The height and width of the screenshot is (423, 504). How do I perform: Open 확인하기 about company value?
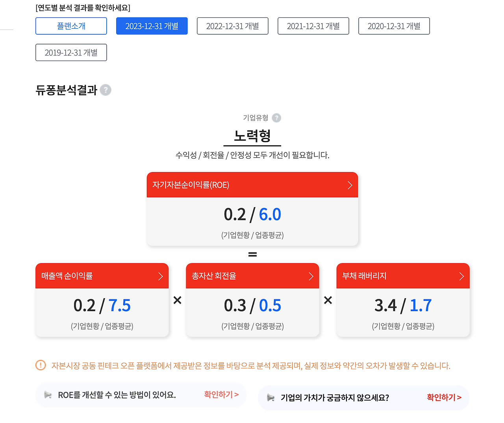point(443,397)
